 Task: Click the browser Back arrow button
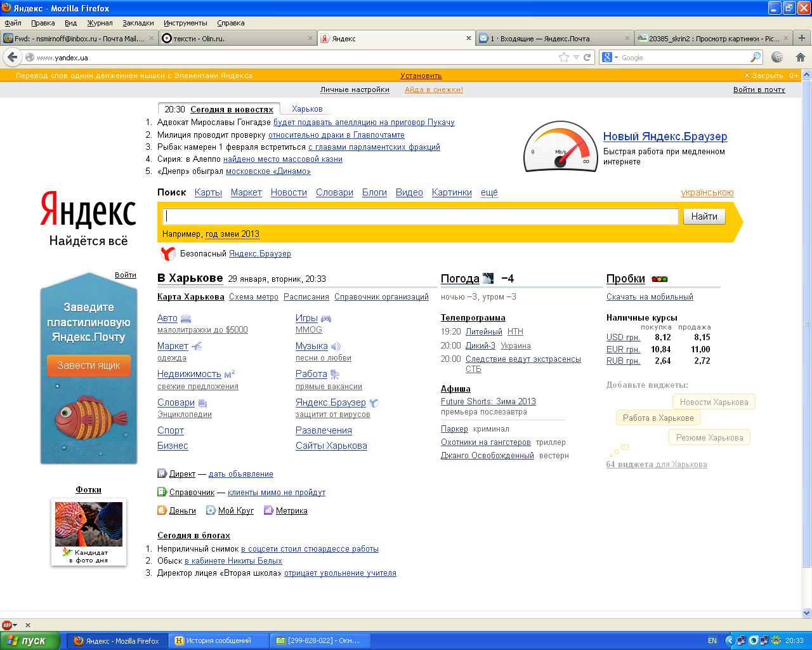[11, 57]
